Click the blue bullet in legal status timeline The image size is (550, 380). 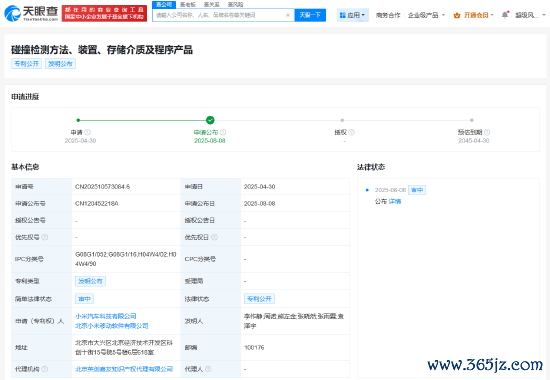367,190
